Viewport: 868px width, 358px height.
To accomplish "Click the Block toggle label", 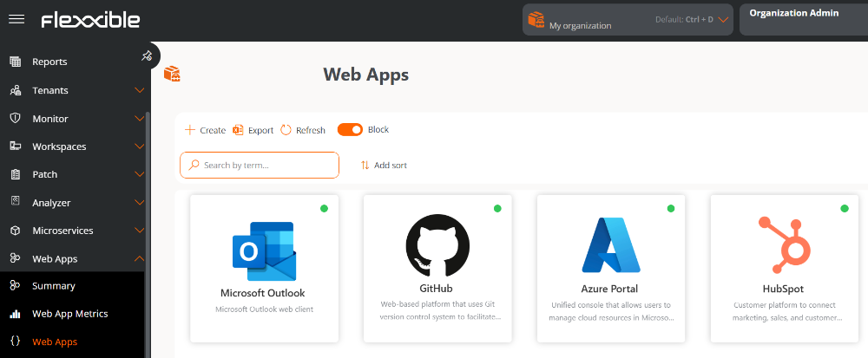I will [x=378, y=129].
